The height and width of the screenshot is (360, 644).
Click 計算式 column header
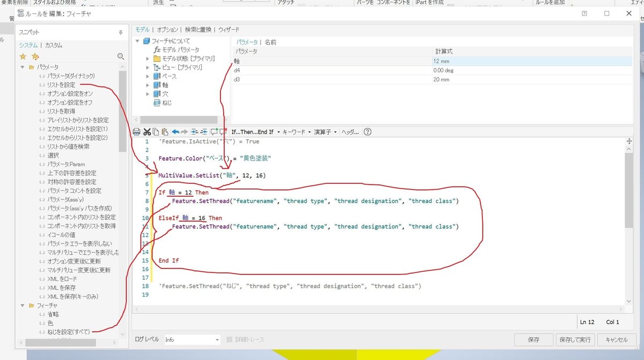tap(532, 52)
